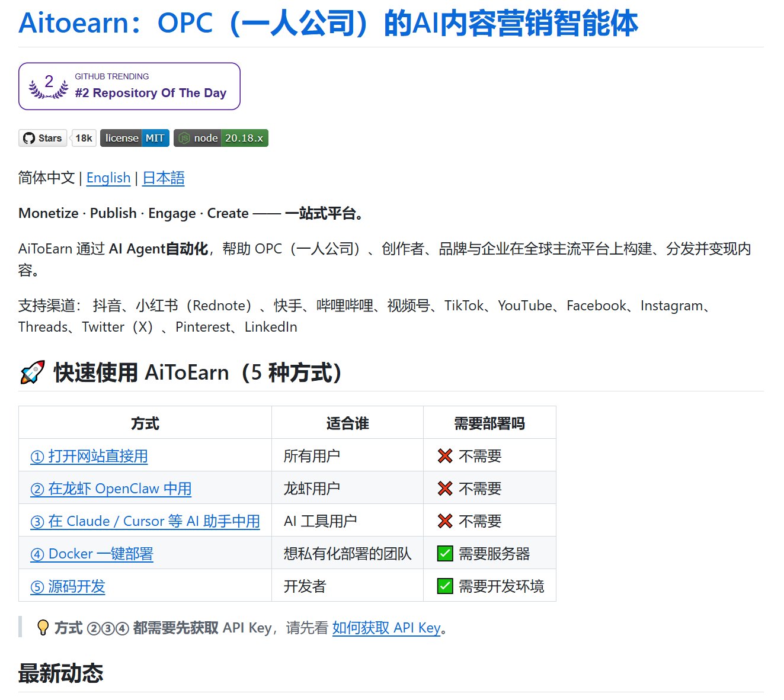The image size is (784, 700).
Task: Click the red cross in 所有用户 row
Action: tap(445, 456)
